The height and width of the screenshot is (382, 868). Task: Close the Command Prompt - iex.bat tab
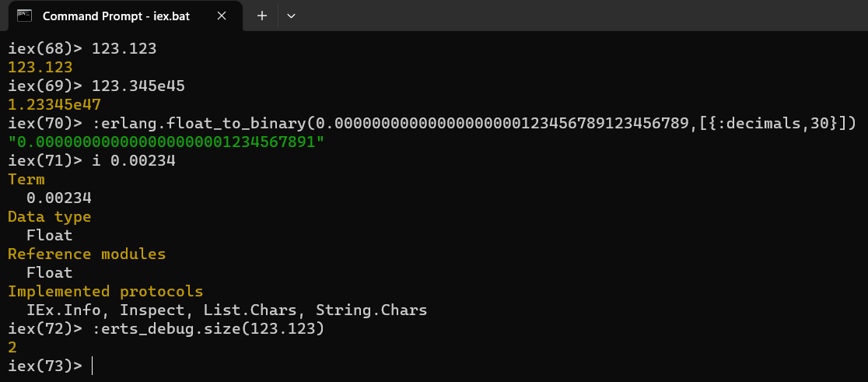(x=222, y=16)
